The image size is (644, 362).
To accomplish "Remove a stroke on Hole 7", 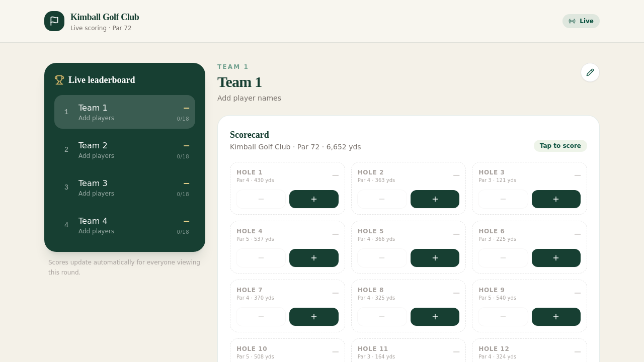I will 261,317.
